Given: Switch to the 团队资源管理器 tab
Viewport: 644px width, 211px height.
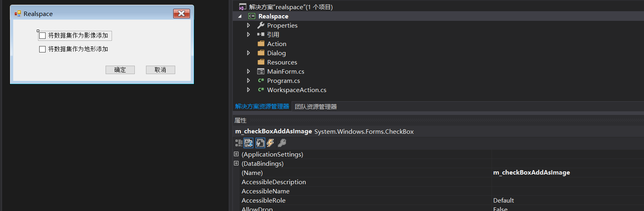Looking at the screenshot, I should [x=316, y=107].
